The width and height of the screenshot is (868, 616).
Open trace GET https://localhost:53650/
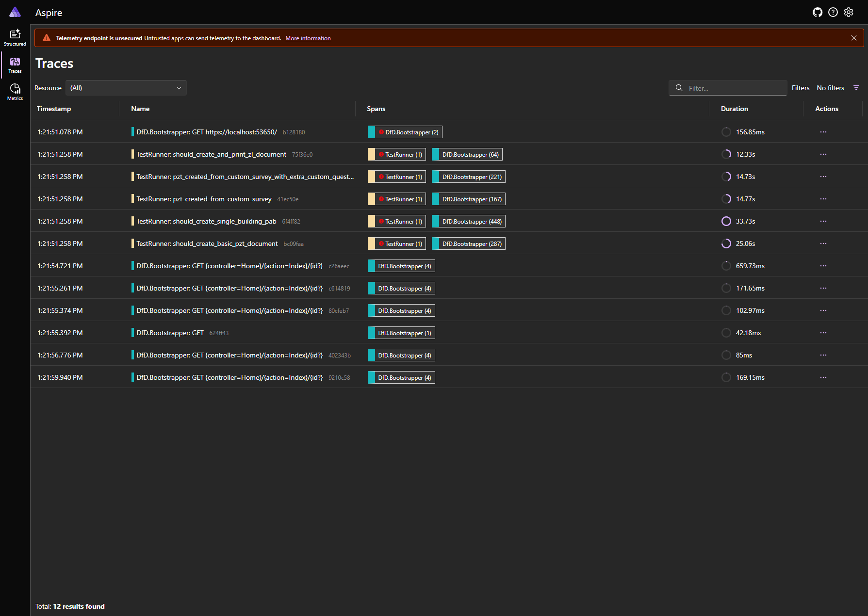point(207,132)
